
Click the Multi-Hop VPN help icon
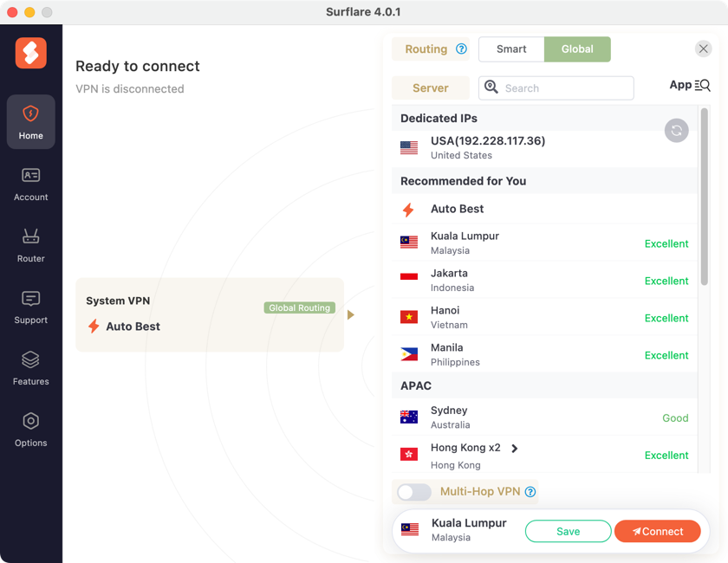tap(530, 492)
